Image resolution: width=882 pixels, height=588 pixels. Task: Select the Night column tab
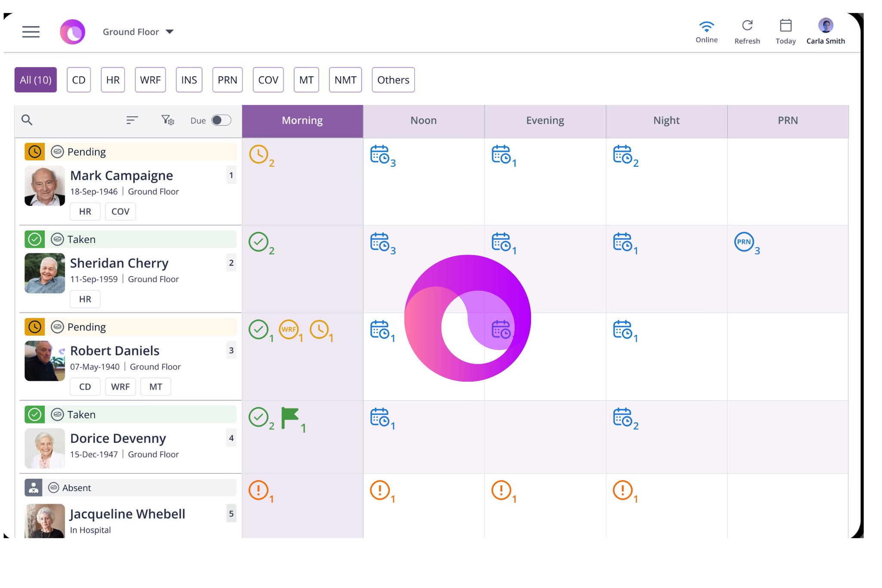(x=666, y=121)
